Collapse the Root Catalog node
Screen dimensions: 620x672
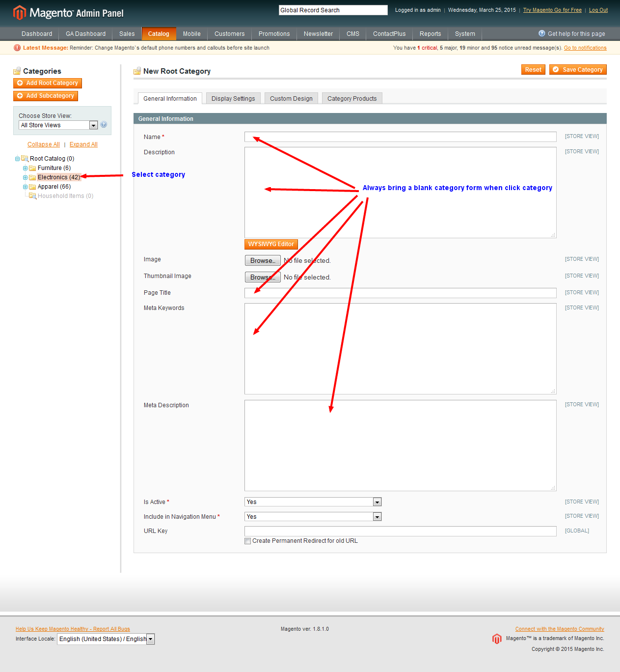17,159
